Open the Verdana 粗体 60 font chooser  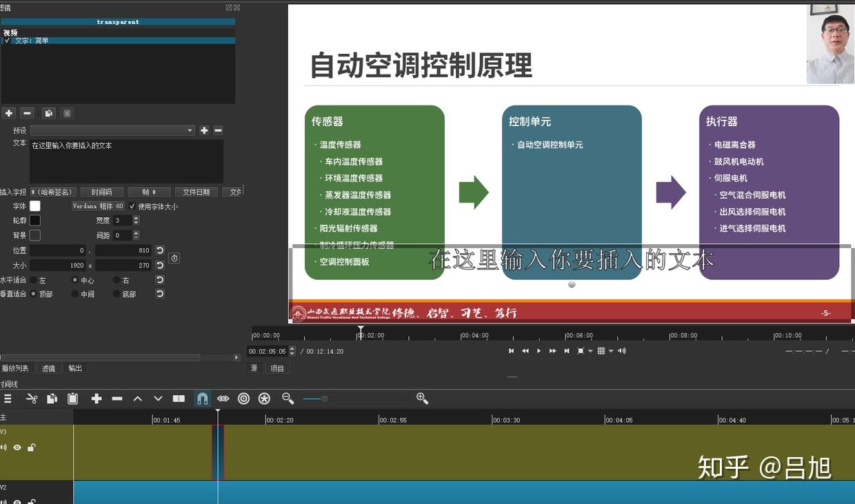point(99,206)
